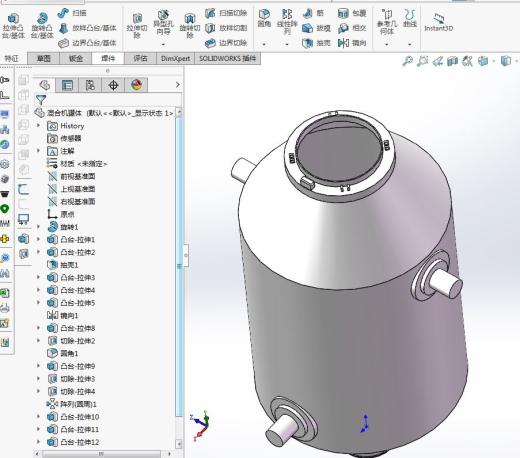Expand the 凸台-拉伸12 feature node

pos(38,442)
